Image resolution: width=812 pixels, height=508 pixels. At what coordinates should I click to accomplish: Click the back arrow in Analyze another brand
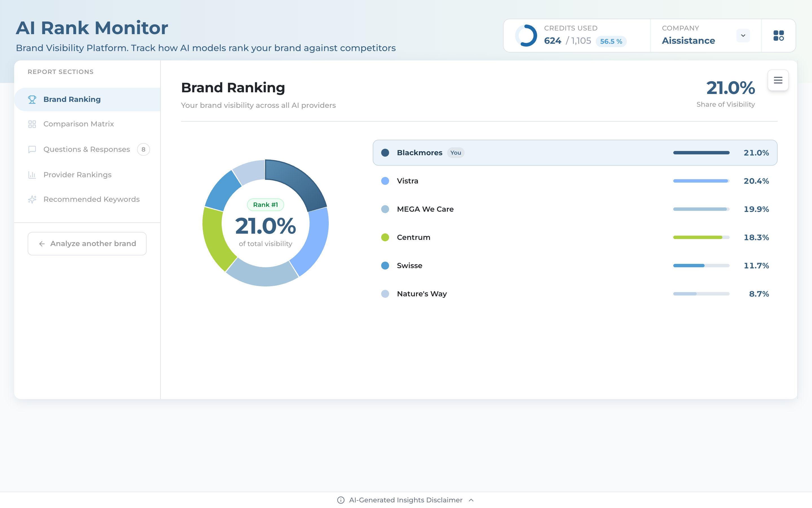(42, 244)
